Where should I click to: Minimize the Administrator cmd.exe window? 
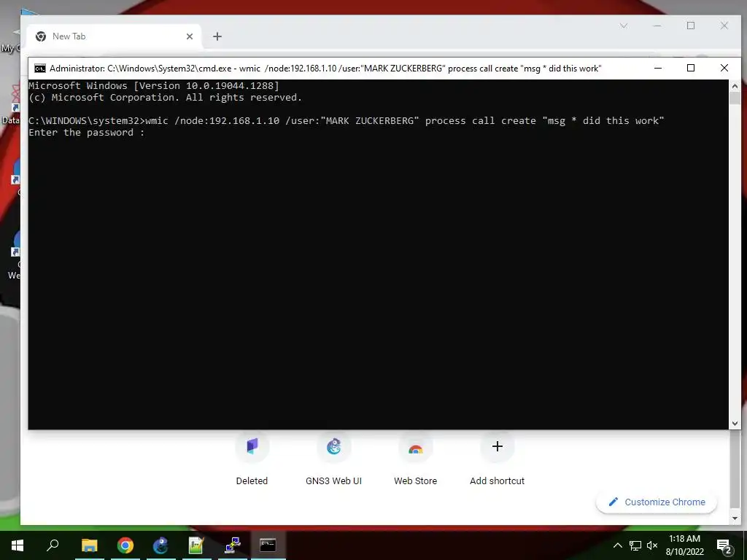658,69
